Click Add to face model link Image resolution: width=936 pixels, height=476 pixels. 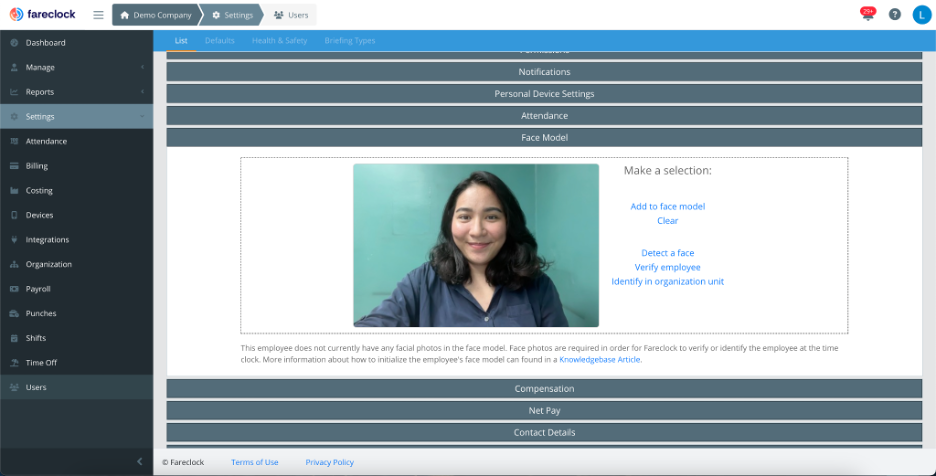pyautogui.click(x=667, y=207)
